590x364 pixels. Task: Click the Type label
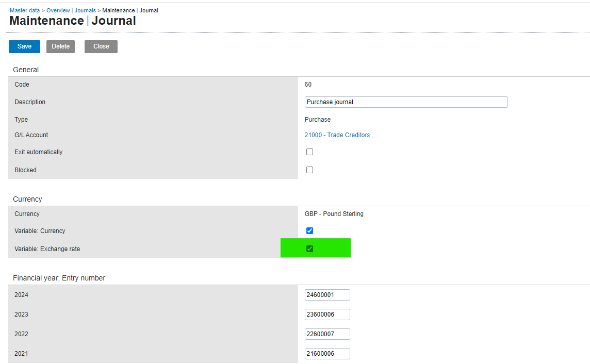pyautogui.click(x=21, y=120)
